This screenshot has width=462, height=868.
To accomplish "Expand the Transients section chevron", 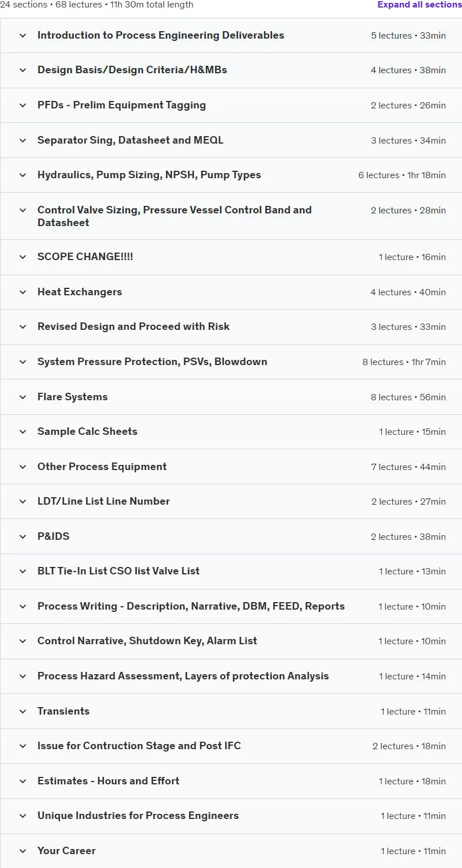I will pos(23,712).
